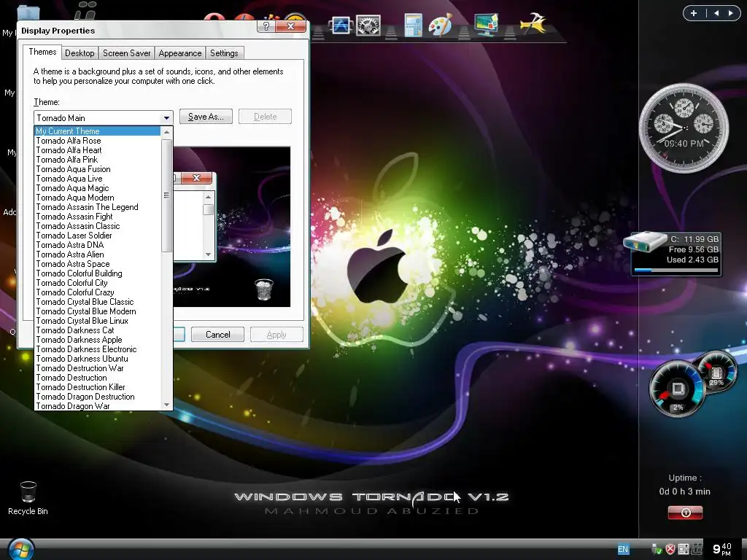The image size is (747, 560).
Task: Launch the Calculator dock icon
Action: pyautogui.click(x=413, y=26)
